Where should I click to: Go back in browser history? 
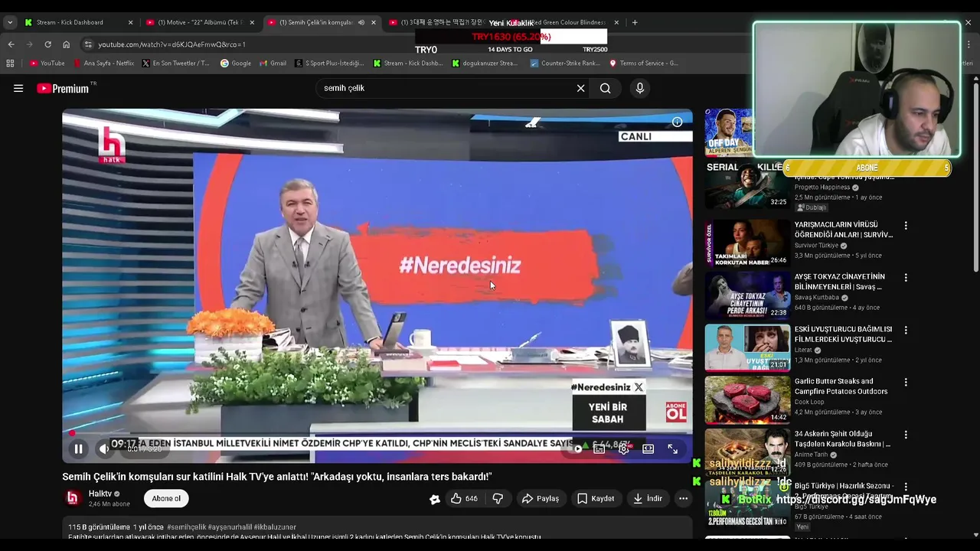click(x=11, y=44)
